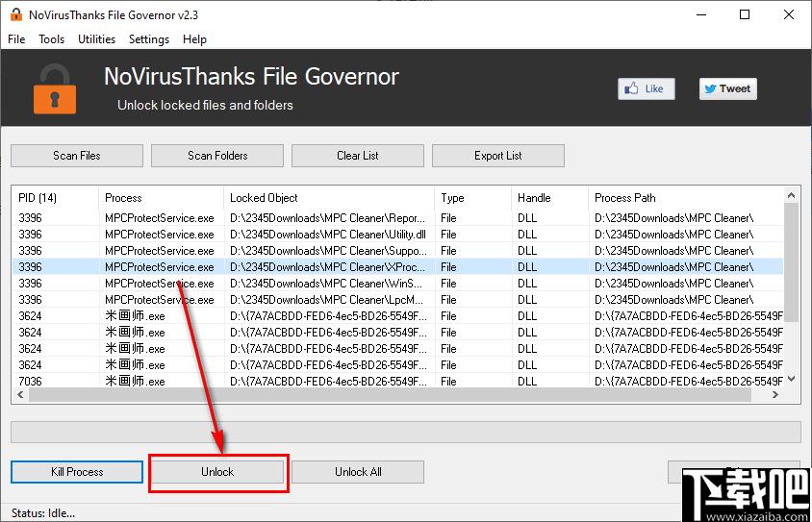
Task: Click the list scrollbar up arrow
Action: tap(791, 195)
